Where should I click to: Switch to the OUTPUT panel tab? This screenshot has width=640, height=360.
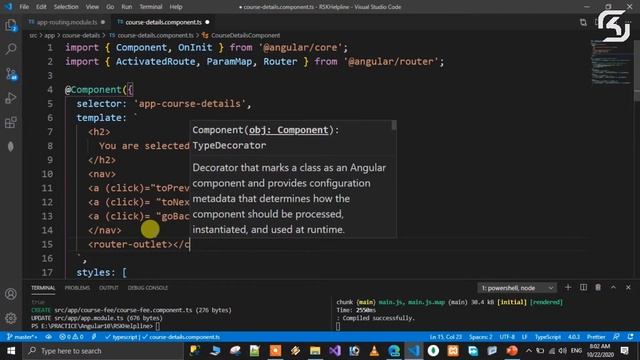(109, 288)
